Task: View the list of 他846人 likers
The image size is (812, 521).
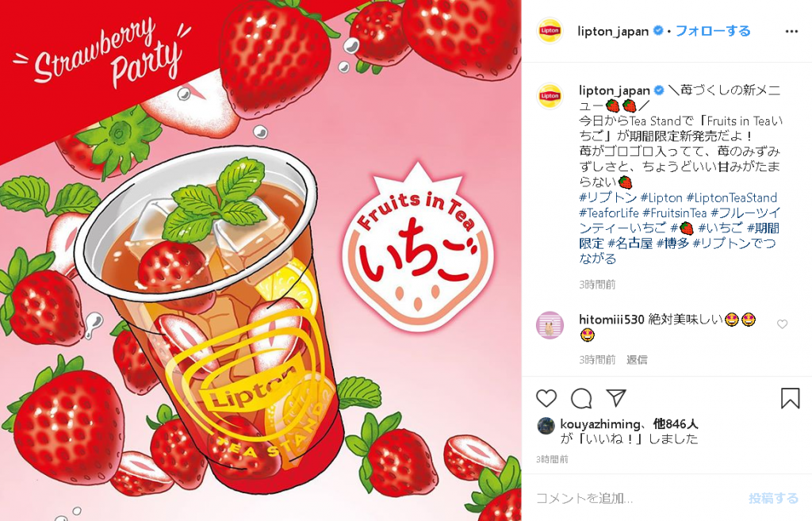Action: 676,424
